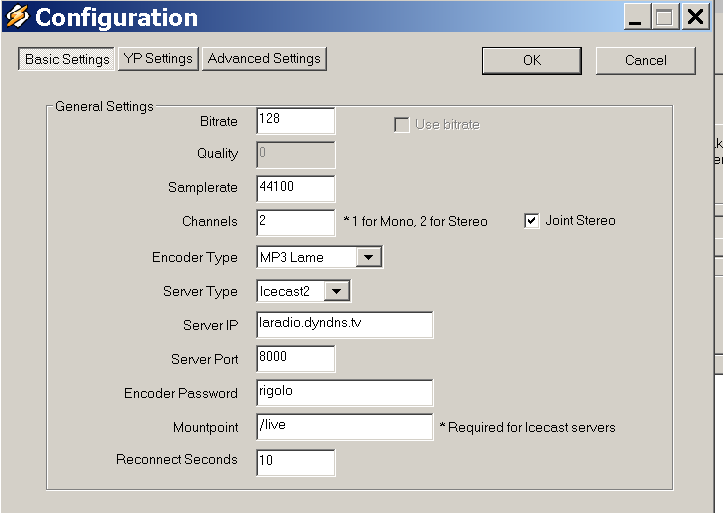Select the Basic Settings tab
Viewport: 723px width, 513px height.
pos(67,59)
